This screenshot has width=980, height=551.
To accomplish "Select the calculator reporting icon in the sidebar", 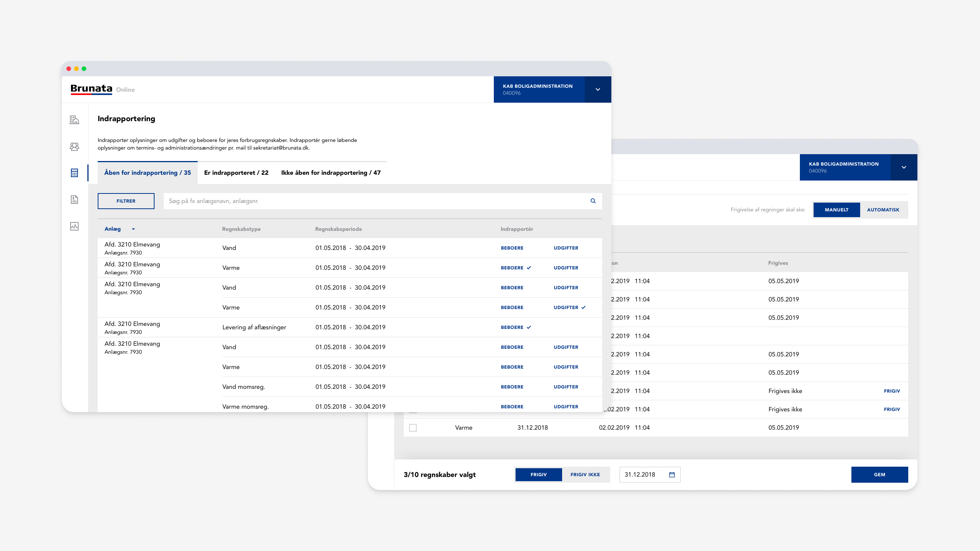I will 74,173.
